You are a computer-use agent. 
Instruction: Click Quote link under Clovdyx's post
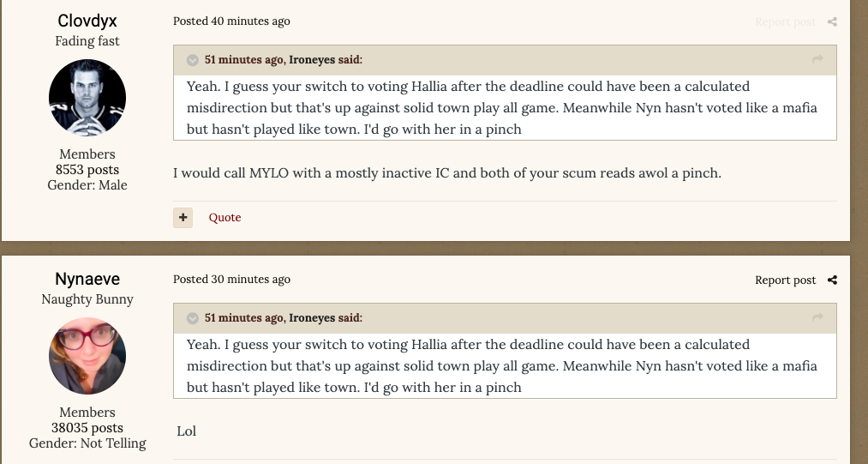[224, 217]
